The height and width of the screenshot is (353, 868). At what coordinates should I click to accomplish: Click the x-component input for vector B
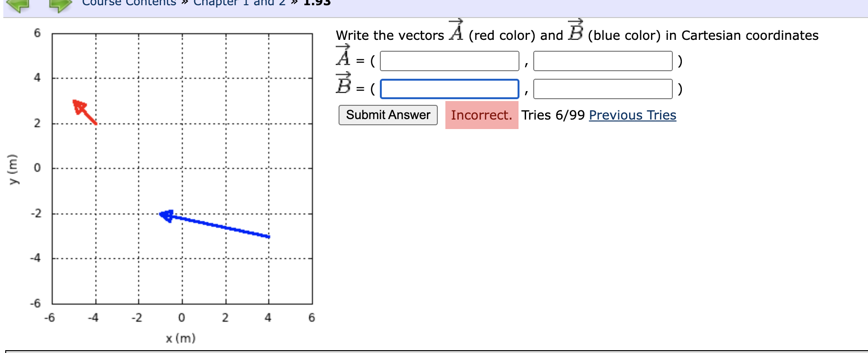449,89
